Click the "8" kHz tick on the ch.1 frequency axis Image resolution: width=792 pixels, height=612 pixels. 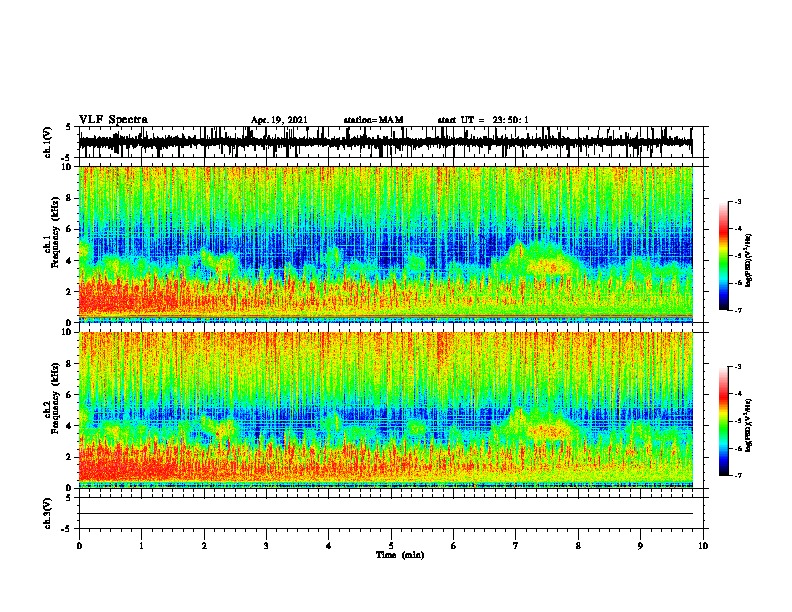pyautogui.click(x=70, y=198)
